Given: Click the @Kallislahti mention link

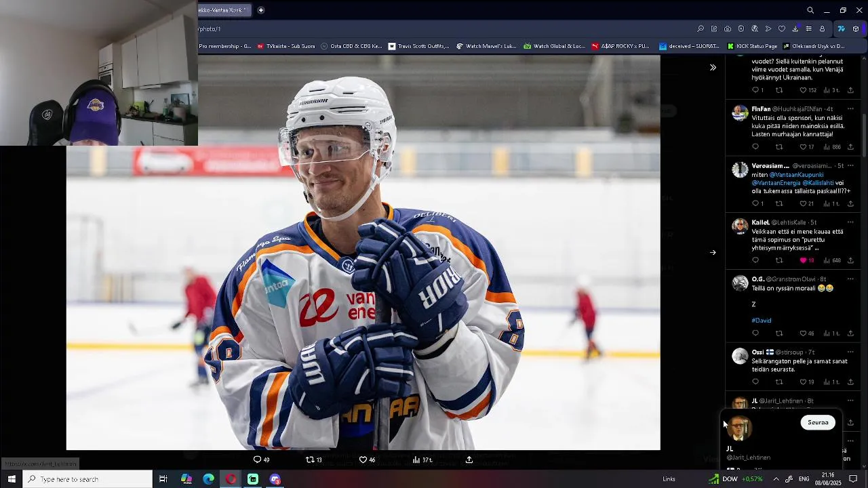Looking at the screenshot, I should [818, 183].
